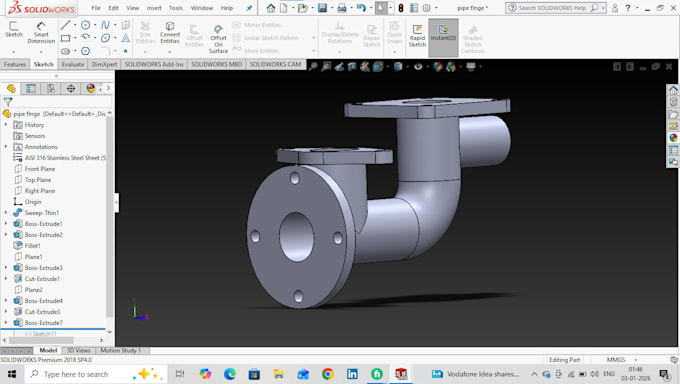Click the Windows Start button
The image size is (680, 384).
[x=12, y=374]
